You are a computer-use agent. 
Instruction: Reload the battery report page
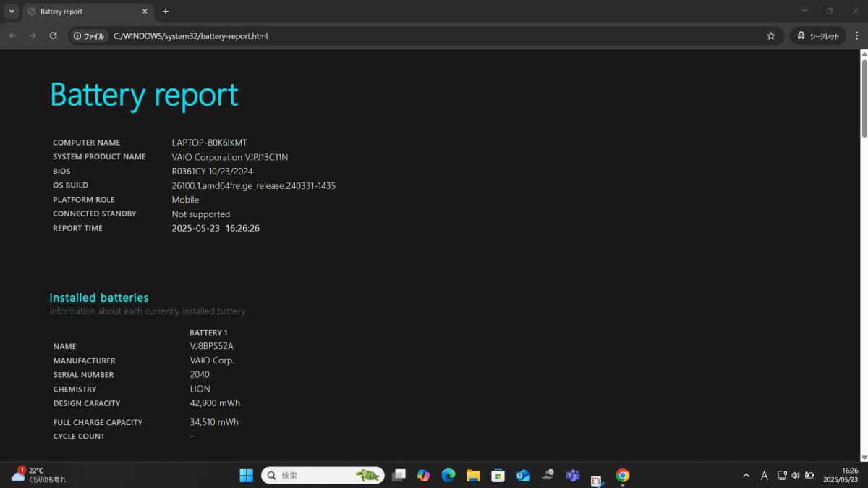tap(53, 35)
